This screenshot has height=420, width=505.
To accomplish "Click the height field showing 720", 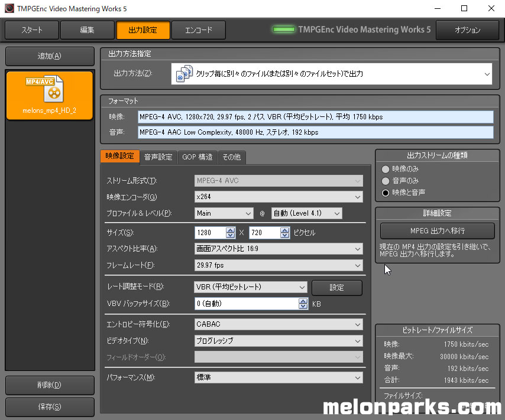I will tap(265, 232).
